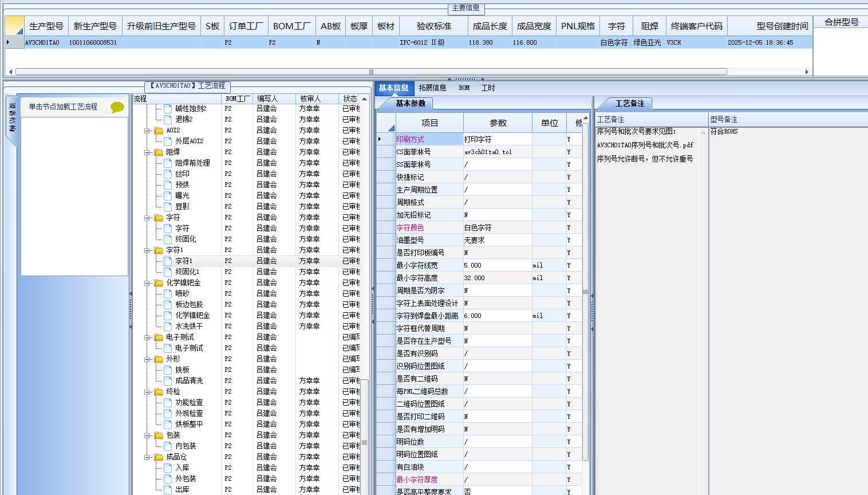Select the 化学镍钯金 step document row
The width and height of the screenshot is (868, 495).
click(192, 315)
